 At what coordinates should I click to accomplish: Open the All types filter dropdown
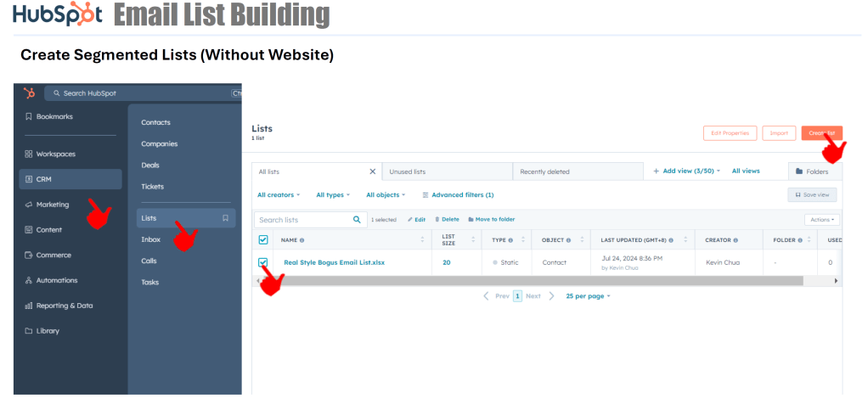coord(333,195)
